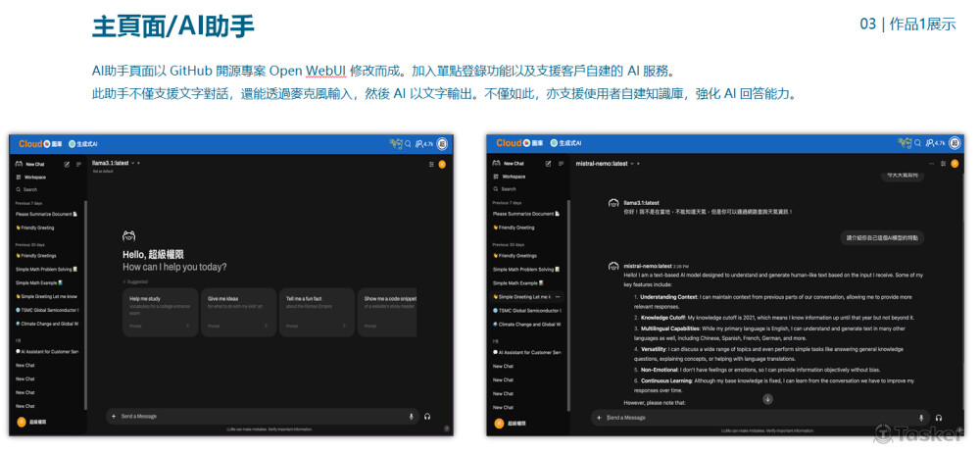Open Workspace in the llama3.1 window sidebar
This screenshot has height=454, width=980.
[x=34, y=177]
